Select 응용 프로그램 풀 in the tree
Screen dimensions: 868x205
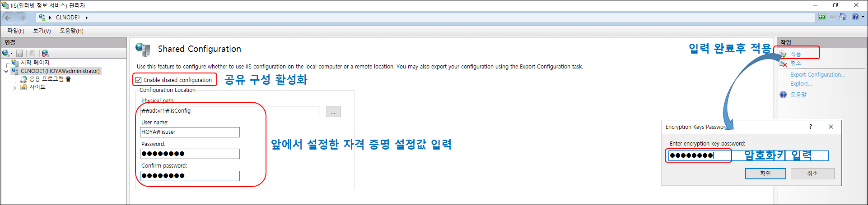(50, 79)
